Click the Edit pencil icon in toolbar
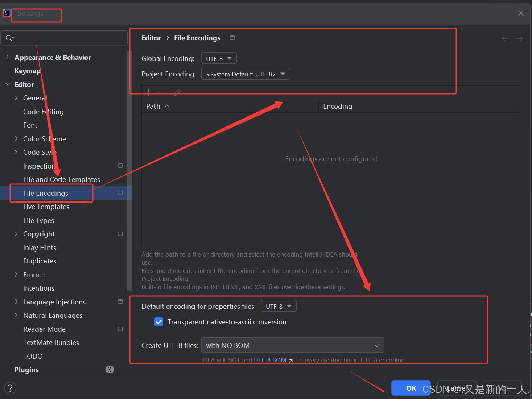 (x=177, y=92)
